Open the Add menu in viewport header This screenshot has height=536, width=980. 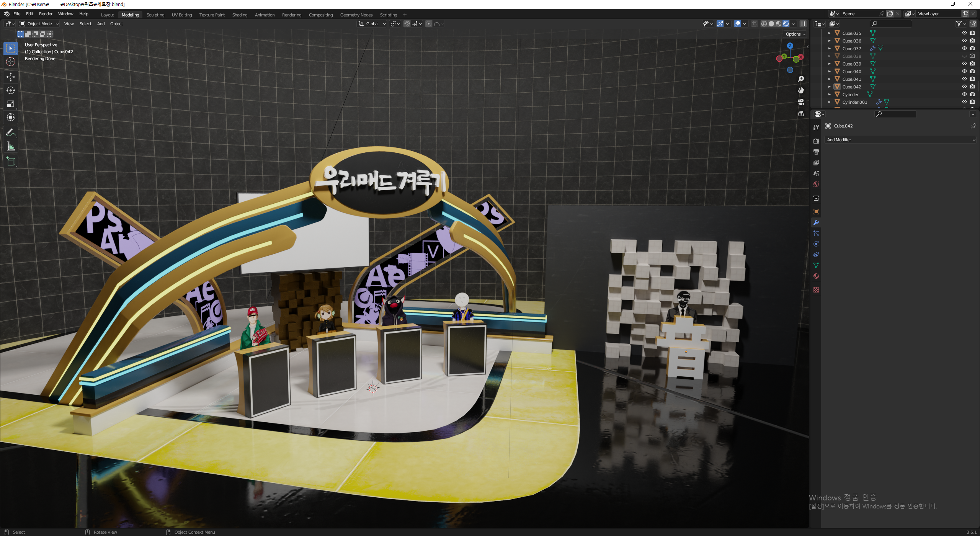tap(101, 24)
